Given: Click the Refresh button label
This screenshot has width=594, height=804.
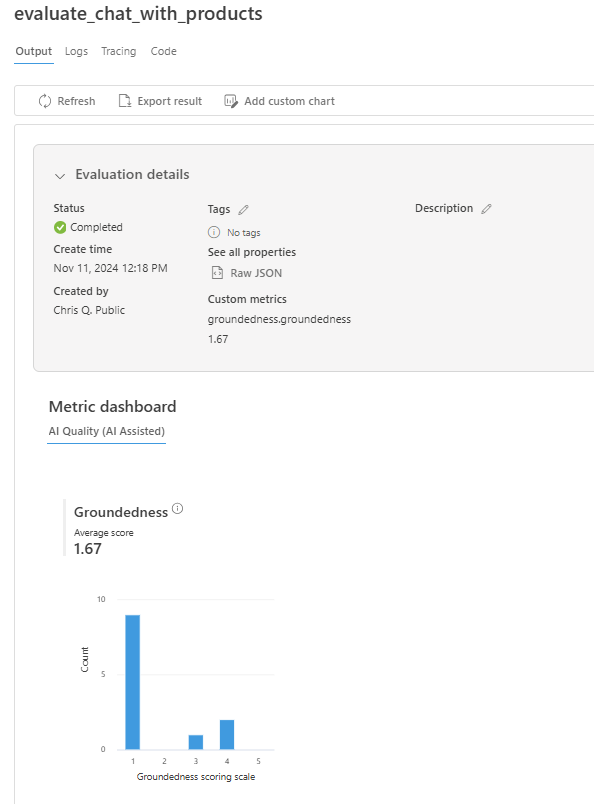Looking at the screenshot, I should (76, 101).
